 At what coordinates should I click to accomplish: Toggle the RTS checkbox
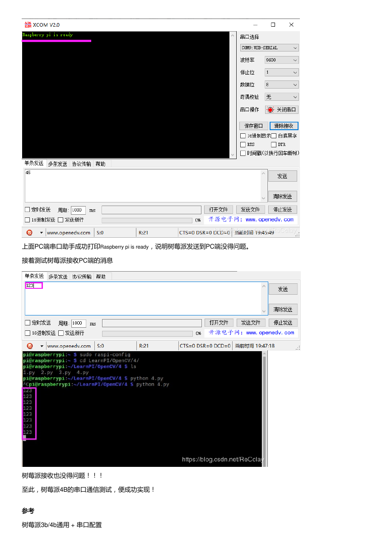click(243, 145)
